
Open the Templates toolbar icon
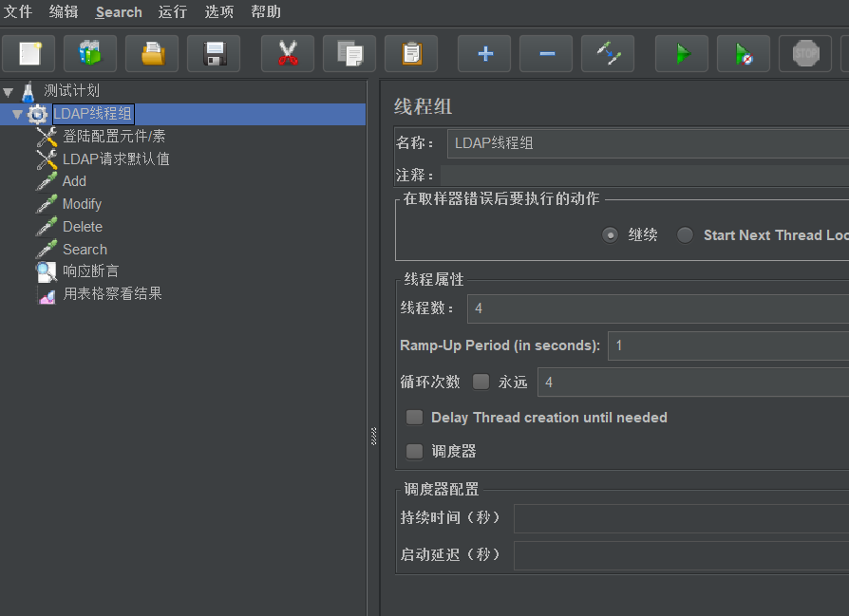(90, 53)
